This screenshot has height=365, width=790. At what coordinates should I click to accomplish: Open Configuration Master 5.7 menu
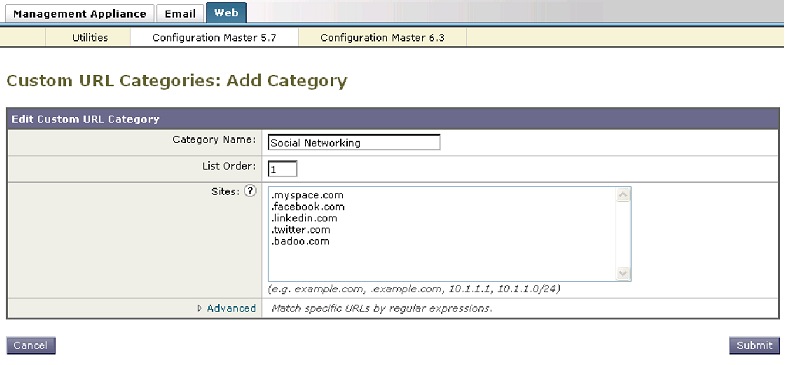(214, 37)
